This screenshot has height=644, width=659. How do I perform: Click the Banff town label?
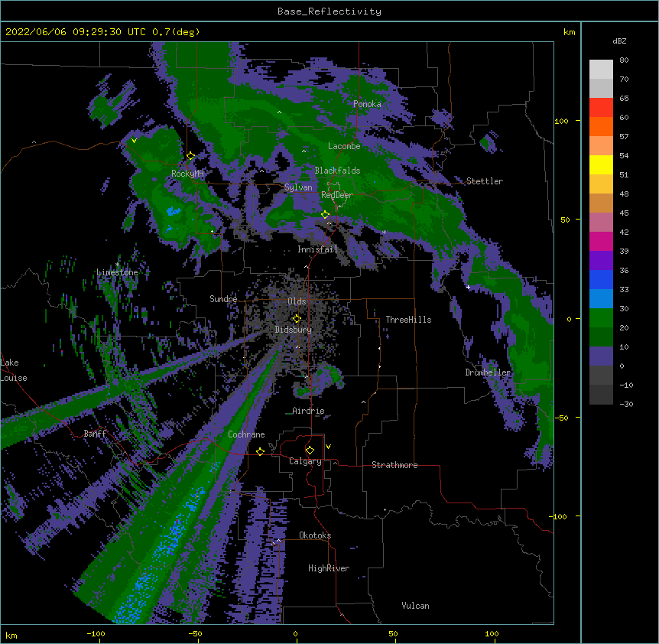(x=95, y=434)
